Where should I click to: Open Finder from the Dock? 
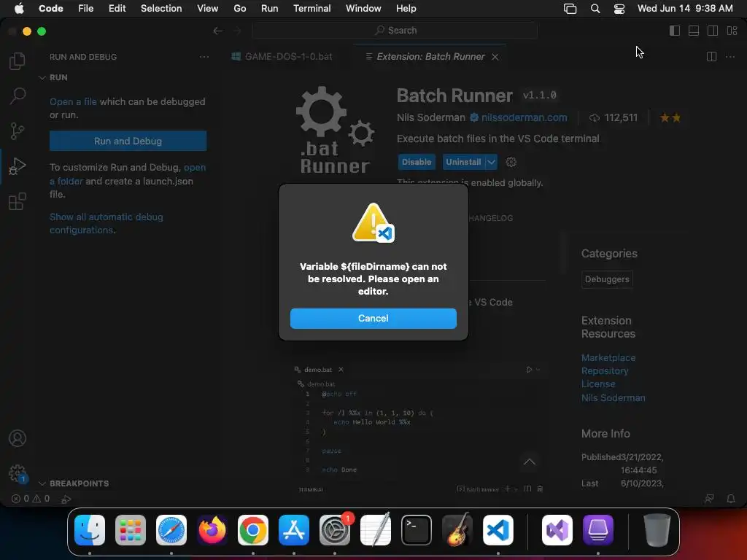click(90, 529)
